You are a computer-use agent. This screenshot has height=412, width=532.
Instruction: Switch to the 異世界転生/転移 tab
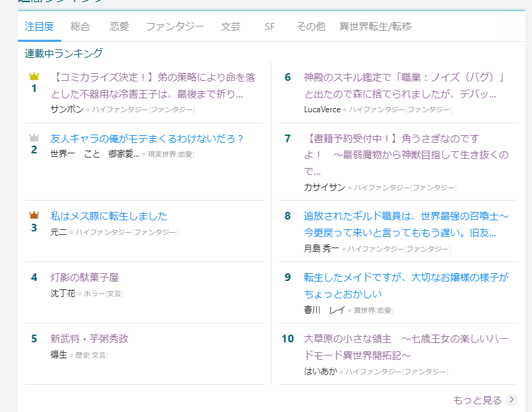tap(375, 26)
